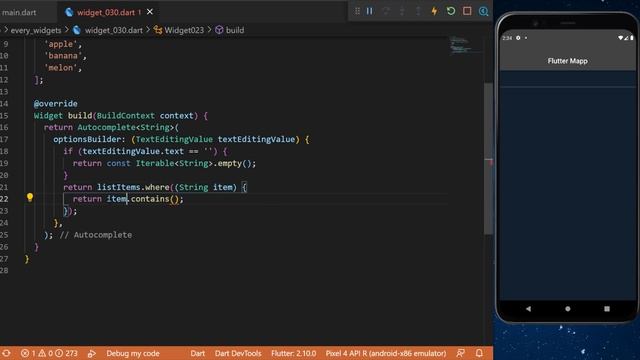Screen dimensions: 640x360
Task: Click the feedback icon in status bar
Action: tap(460, 353)
